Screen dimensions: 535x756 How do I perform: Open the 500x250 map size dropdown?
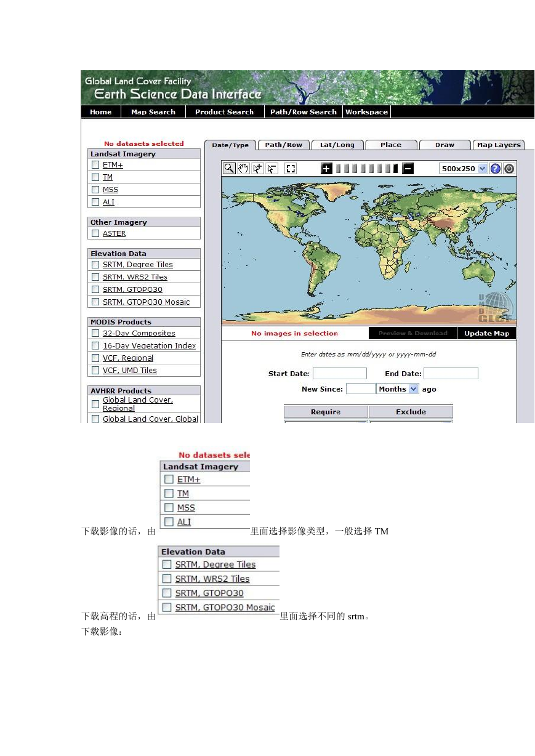pyautogui.click(x=464, y=169)
